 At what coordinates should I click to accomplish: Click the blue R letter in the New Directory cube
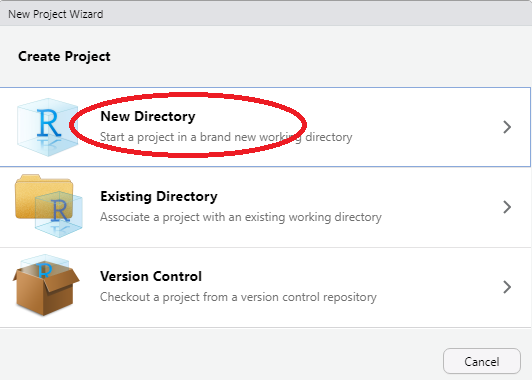coord(49,123)
